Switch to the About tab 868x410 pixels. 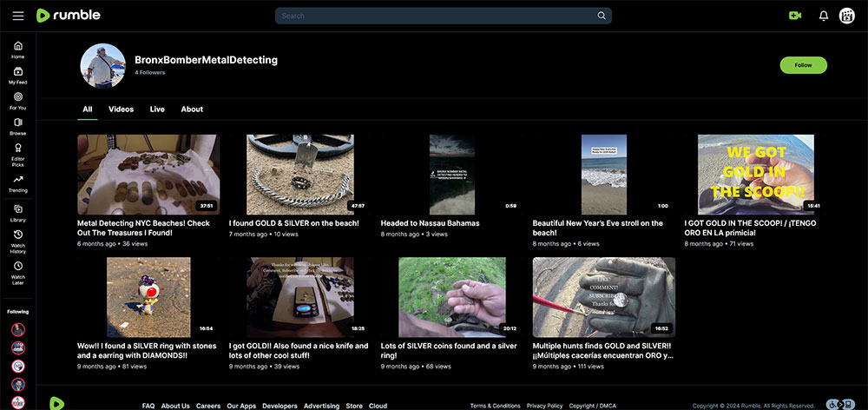(192, 109)
